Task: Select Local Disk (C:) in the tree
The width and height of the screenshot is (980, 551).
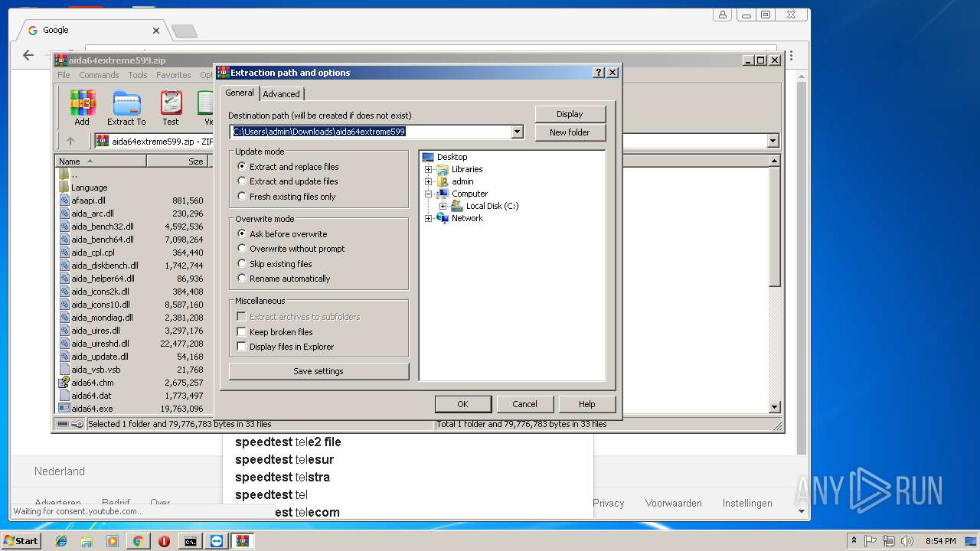Action: (492, 206)
